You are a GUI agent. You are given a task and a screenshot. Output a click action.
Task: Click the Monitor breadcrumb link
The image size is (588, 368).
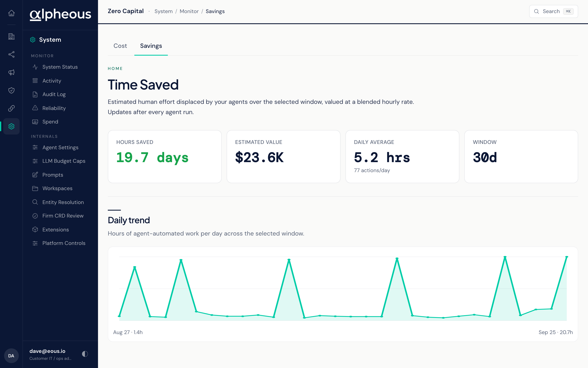coord(189,11)
